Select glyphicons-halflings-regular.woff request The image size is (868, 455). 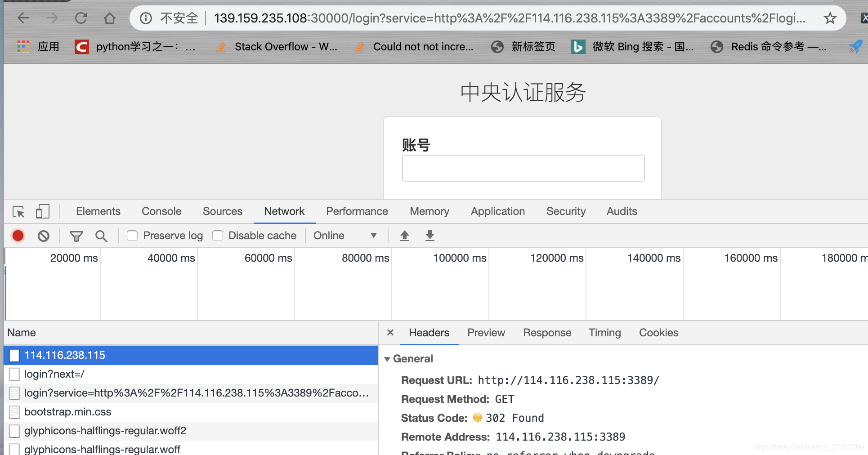(191, 448)
